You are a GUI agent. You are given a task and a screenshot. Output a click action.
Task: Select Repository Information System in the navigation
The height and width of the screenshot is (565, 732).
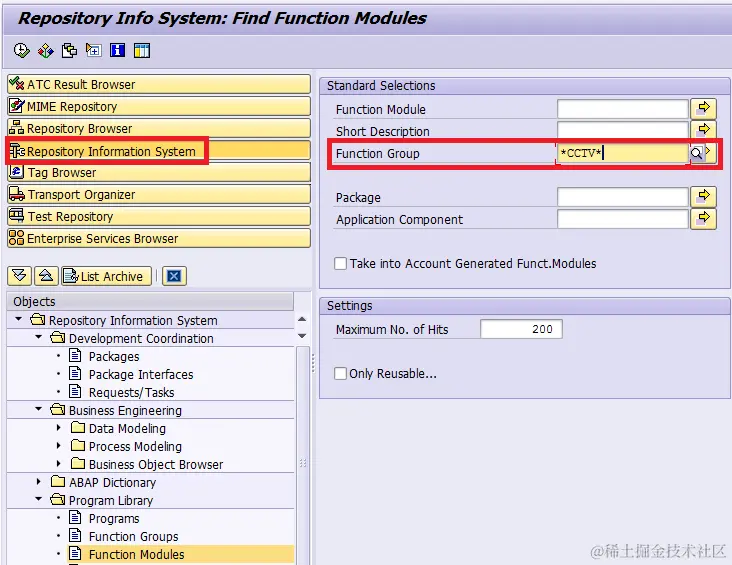point(159,151)
